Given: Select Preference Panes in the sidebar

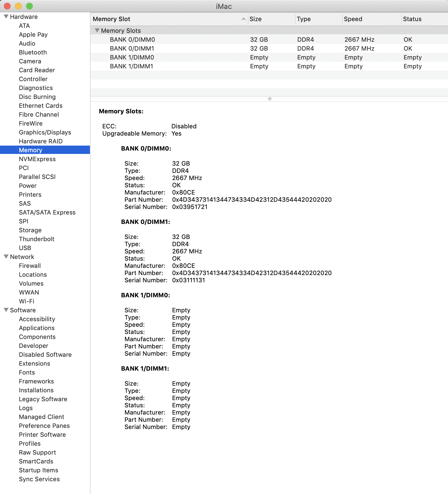Looking at the screenshot, I should (44, 426).
